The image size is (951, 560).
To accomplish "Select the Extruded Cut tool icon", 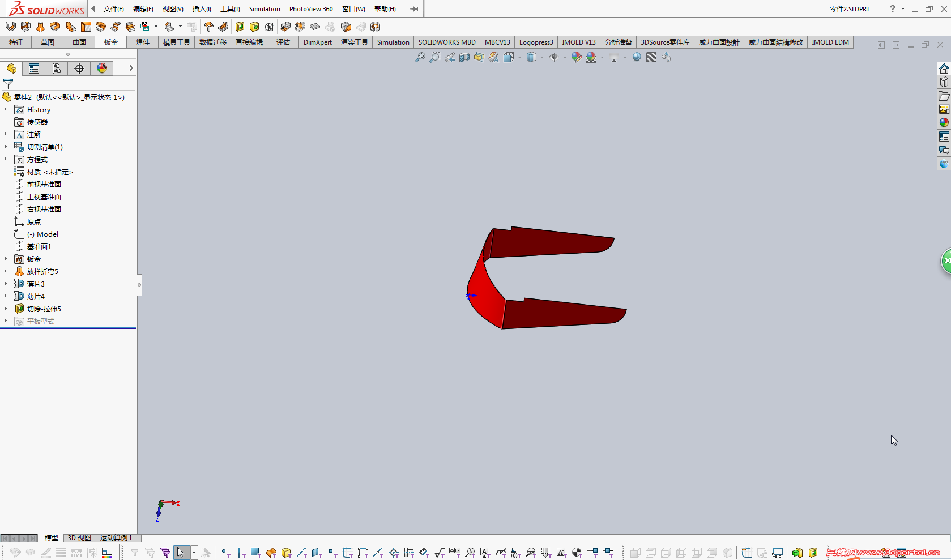I will coord(240,27).
